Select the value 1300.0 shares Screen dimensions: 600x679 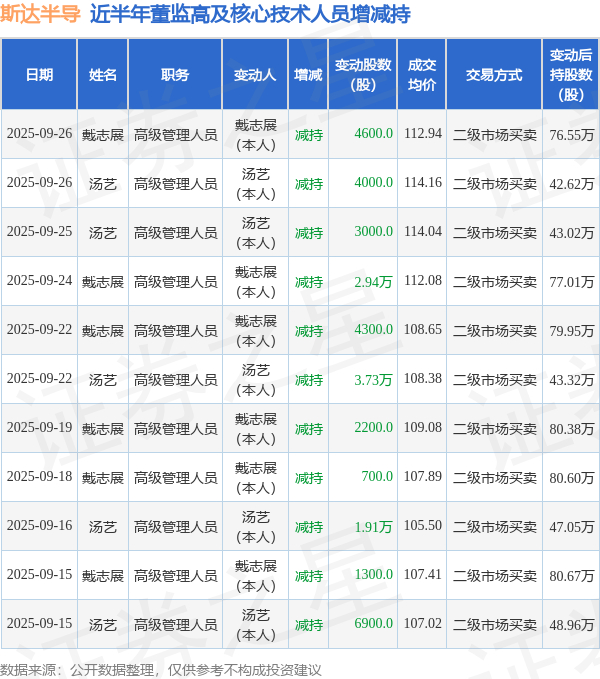[x=374, y=574]
